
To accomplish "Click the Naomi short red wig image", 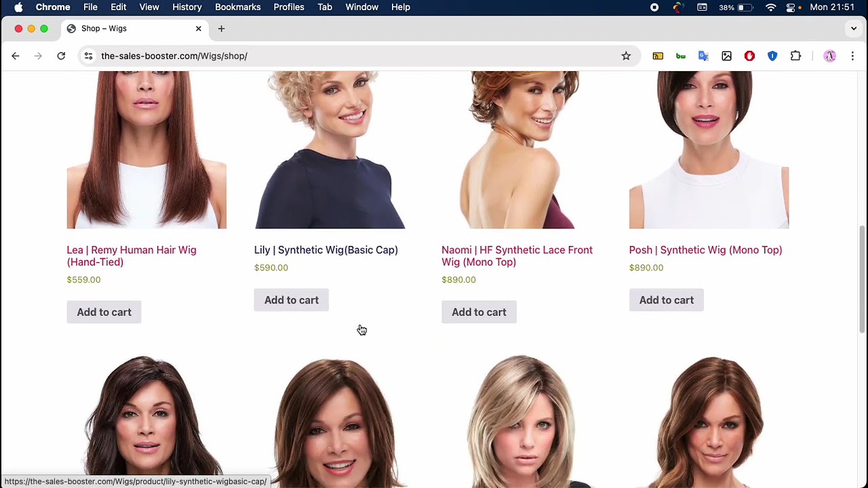I will tap(521, 150).
